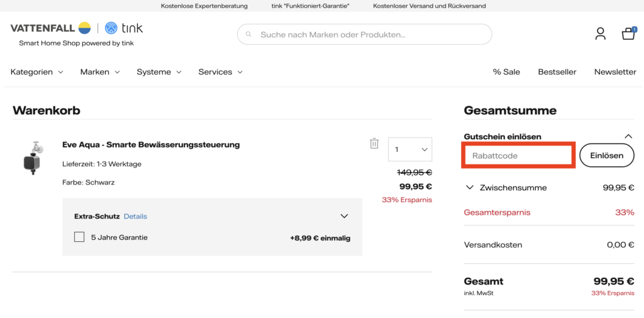This screenshot has height=318, width=644.
Task: Open the user account icon
Action: 601,34
